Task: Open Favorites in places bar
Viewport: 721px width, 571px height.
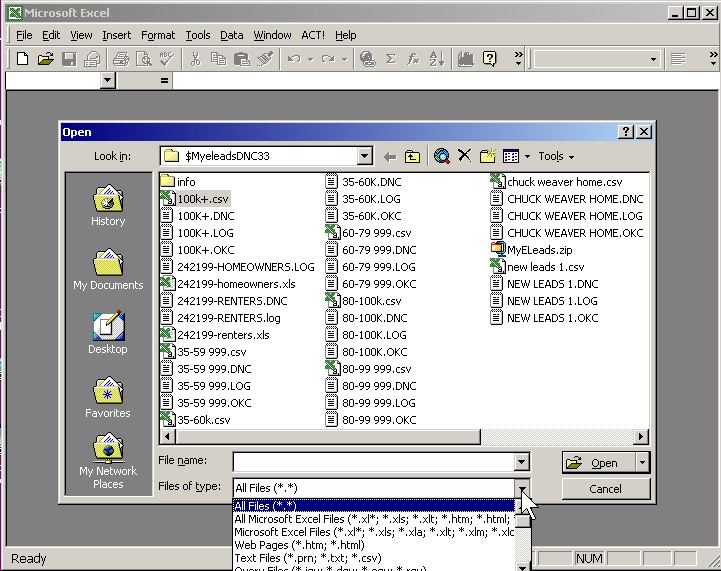Action: 108,397
